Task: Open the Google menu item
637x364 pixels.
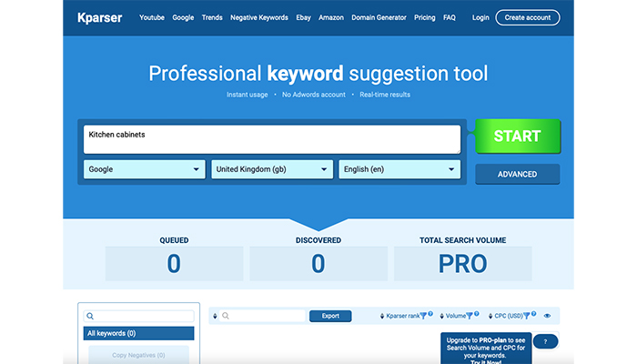Action: (183, 17)
